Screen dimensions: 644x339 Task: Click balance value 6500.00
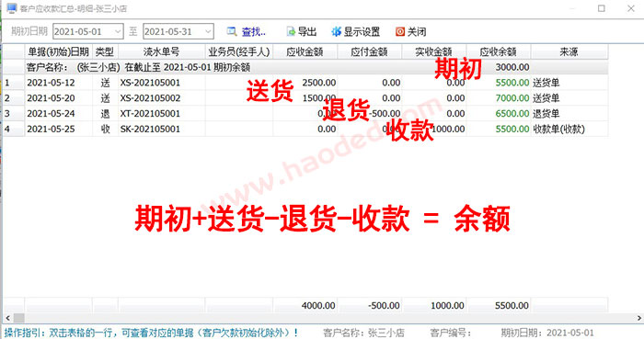[x=512, y=114]
